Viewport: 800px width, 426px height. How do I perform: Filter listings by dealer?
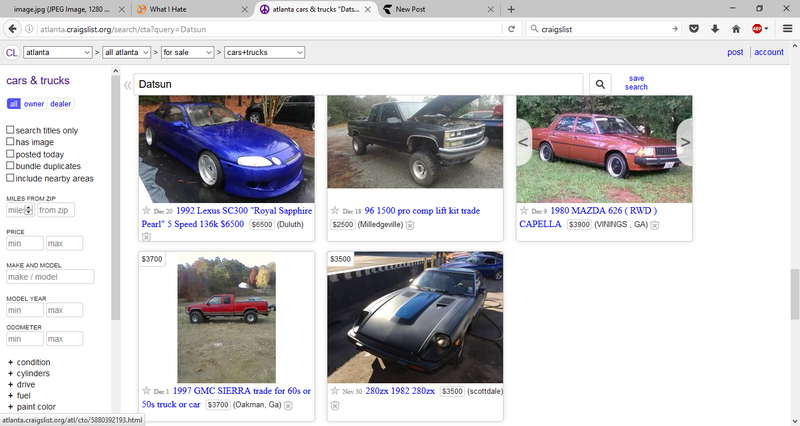tap(61, 104)
